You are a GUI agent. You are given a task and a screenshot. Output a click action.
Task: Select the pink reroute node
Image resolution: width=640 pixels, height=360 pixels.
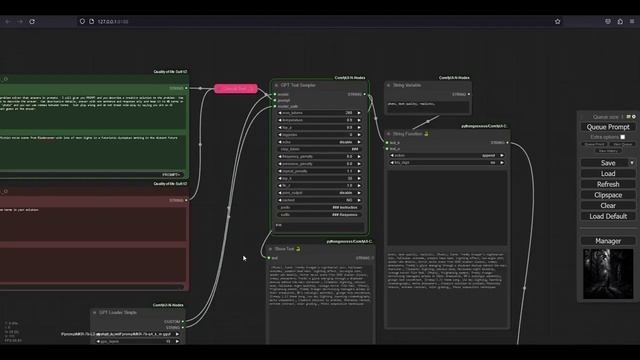(236, 89)
